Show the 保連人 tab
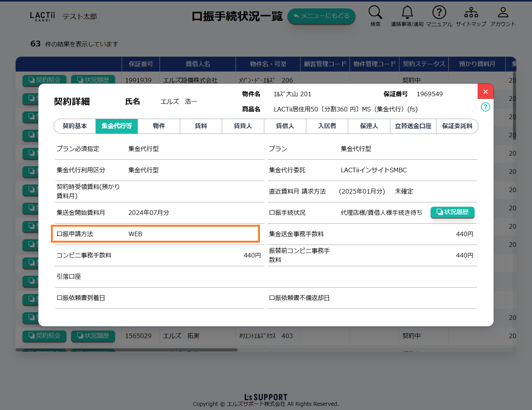Screen dimensions: 532x410 pos(369,126)
